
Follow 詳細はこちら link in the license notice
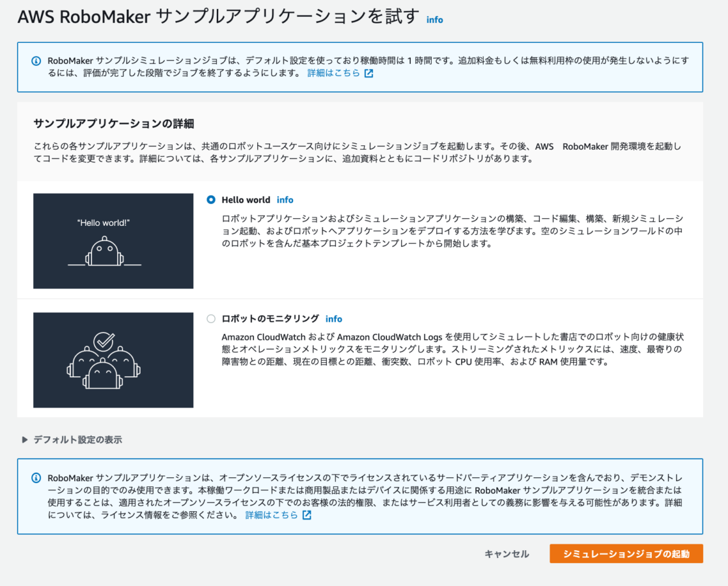[272, 515]
